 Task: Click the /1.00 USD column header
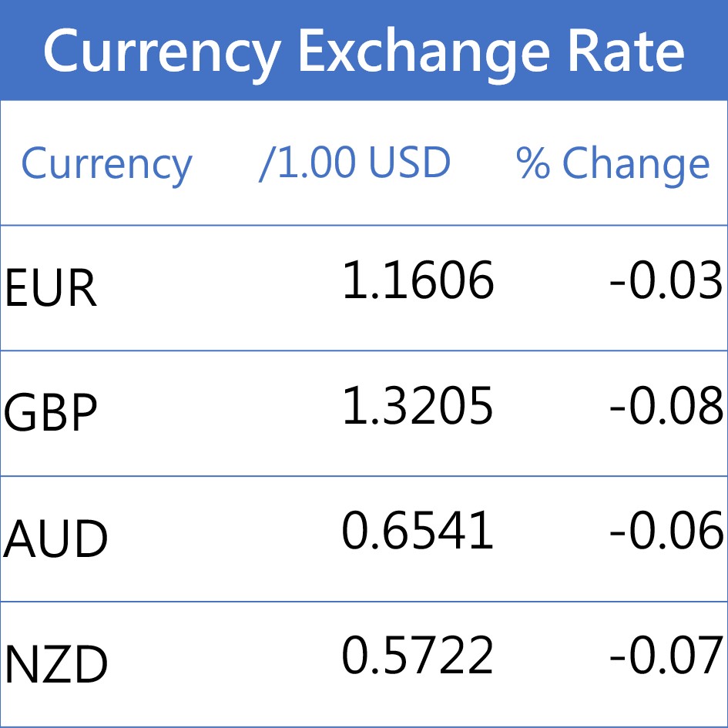[x=355, y=163]
